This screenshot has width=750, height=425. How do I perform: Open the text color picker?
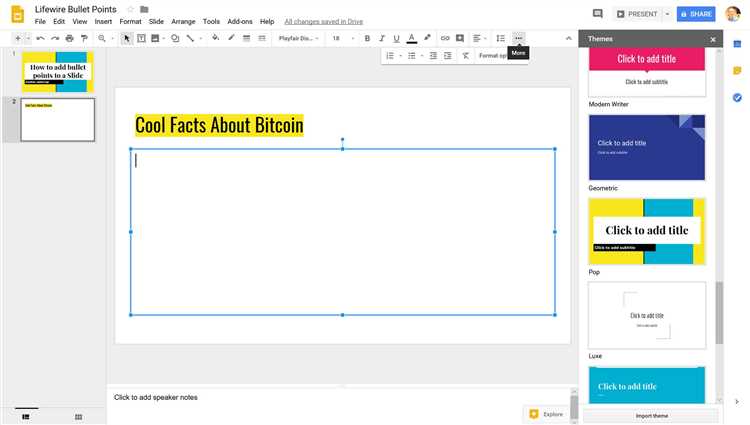[x=411, y=38]
